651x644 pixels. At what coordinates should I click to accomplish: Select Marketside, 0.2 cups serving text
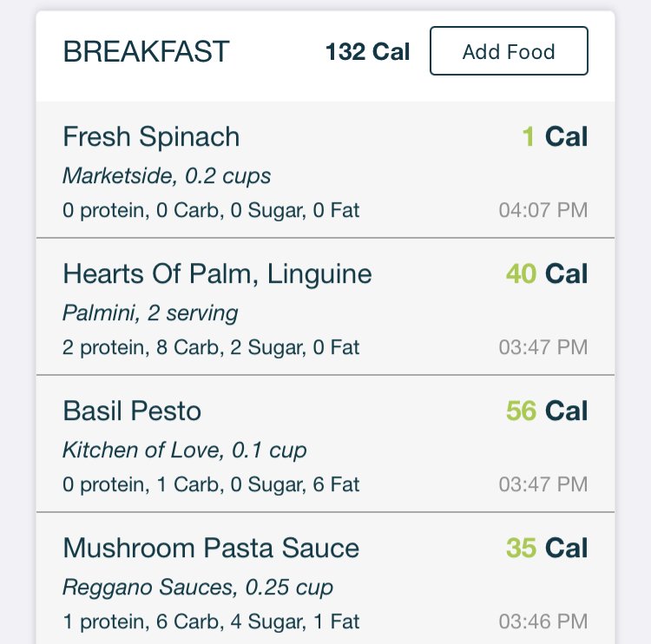pos(167,176)
